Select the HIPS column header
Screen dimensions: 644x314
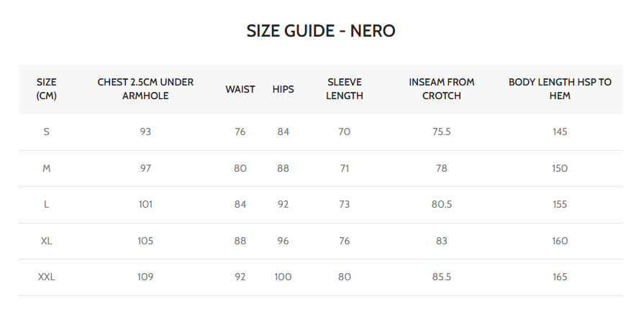[283, 89]
